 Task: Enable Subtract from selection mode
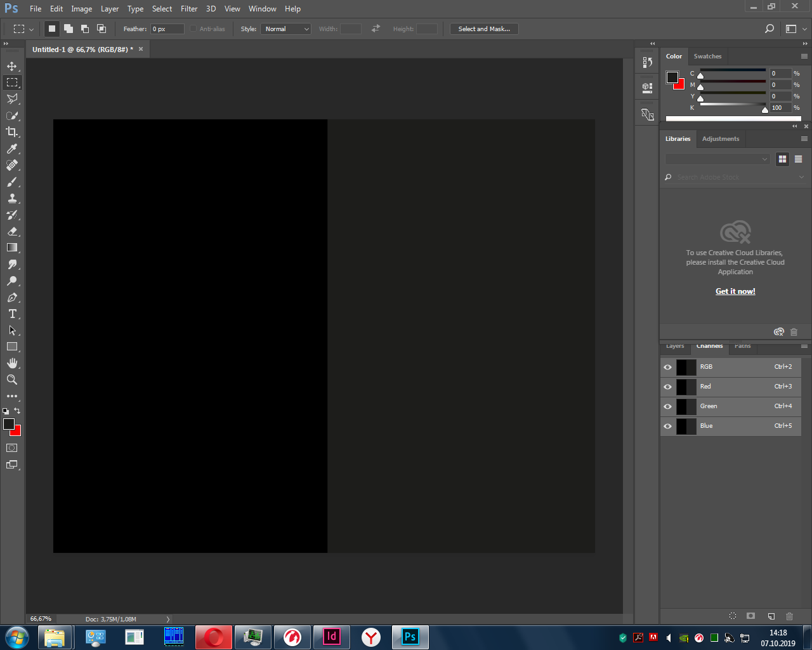tap(84, 29)
